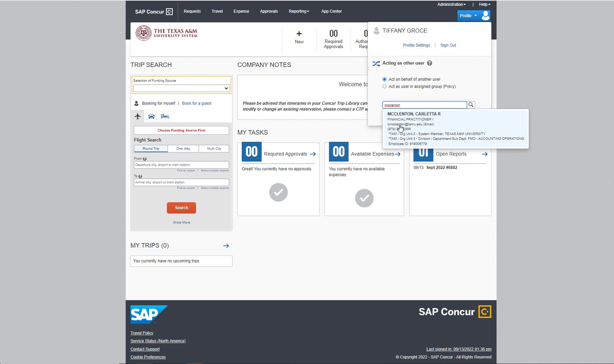Select the hotel bed search icon

click(165, 116)
